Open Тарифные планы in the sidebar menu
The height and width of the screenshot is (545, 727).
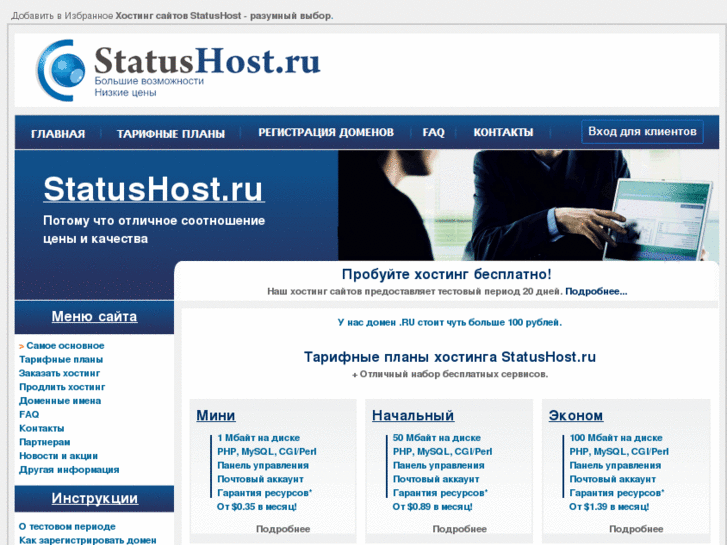(61, 359)
